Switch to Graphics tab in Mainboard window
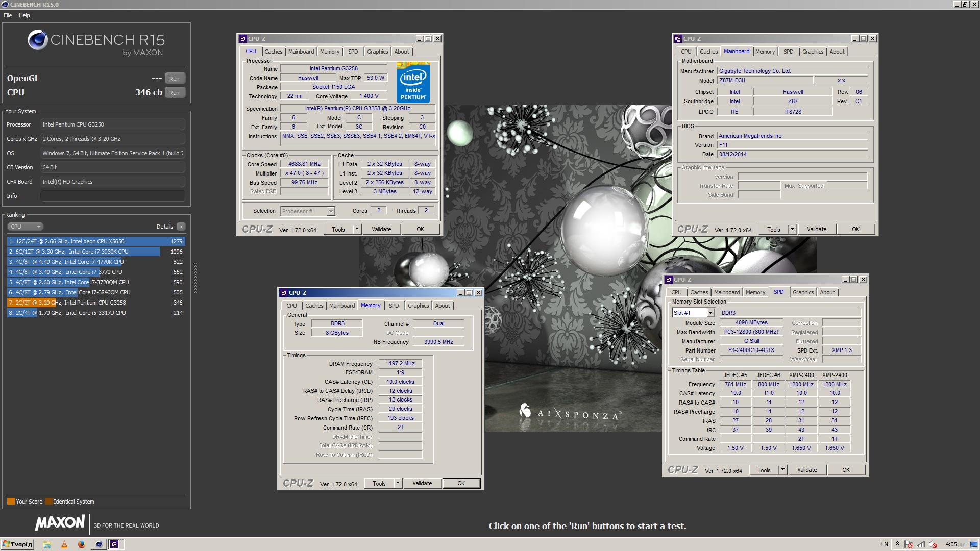 pyautogui.click(x=813, y=52)
